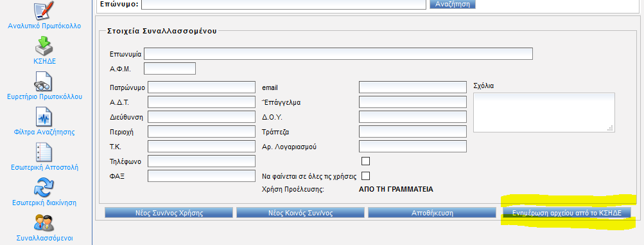Focus the Τ.Κ. input field

pyautogui.click(x=202, y=147)
